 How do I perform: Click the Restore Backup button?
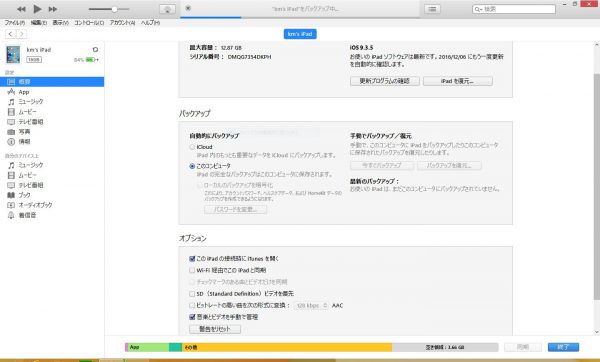[x=449, y=166]
